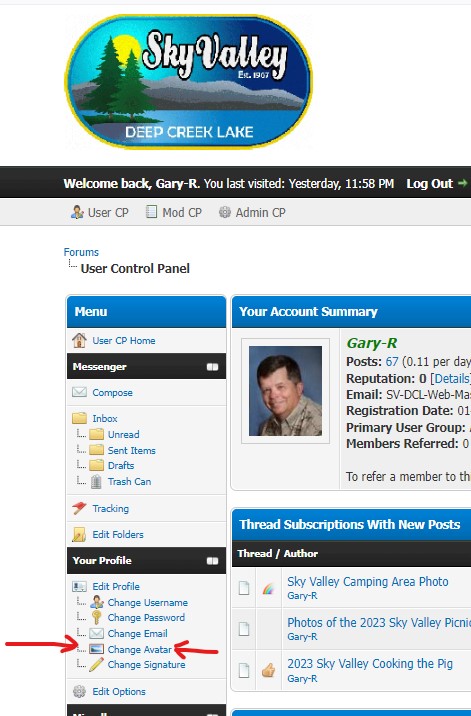Click the Edit Folders icon
The image size is (471, 716).
79,534
